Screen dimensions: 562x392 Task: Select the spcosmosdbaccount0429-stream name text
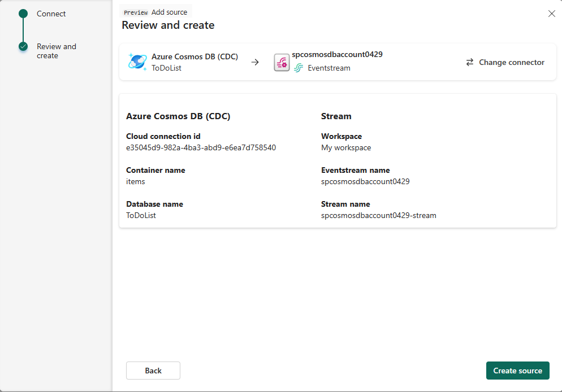[378, 215]
